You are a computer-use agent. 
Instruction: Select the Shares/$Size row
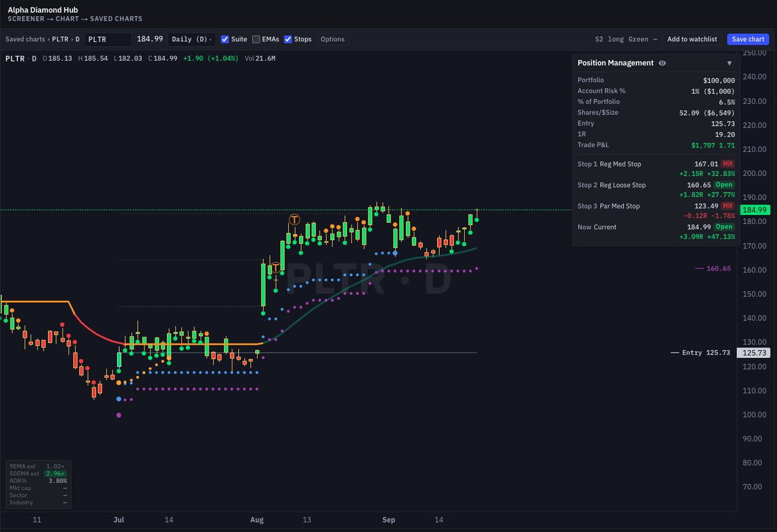656,113
